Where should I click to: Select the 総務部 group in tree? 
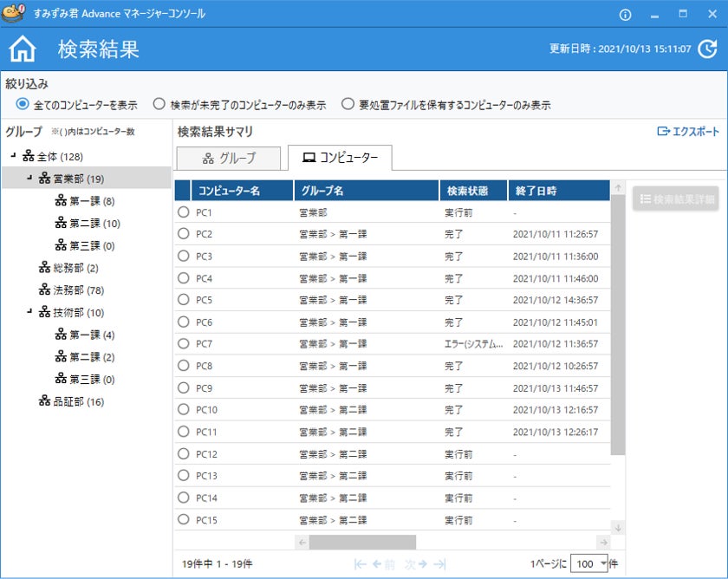click(x=69, y=268)
